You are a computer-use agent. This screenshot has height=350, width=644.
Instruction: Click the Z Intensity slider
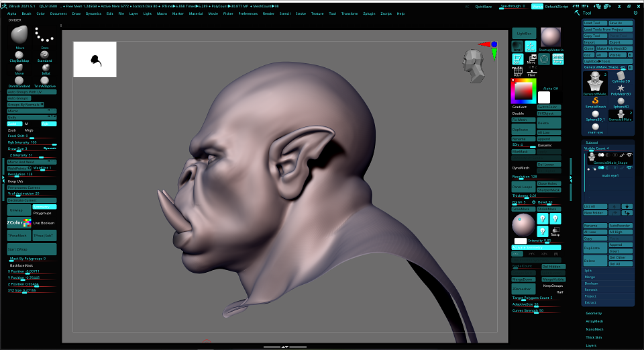32,155
